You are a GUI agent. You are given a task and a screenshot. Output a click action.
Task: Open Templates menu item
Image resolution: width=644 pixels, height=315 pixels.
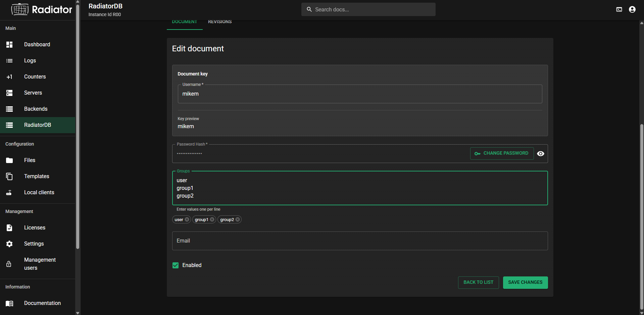click(38, 176)
